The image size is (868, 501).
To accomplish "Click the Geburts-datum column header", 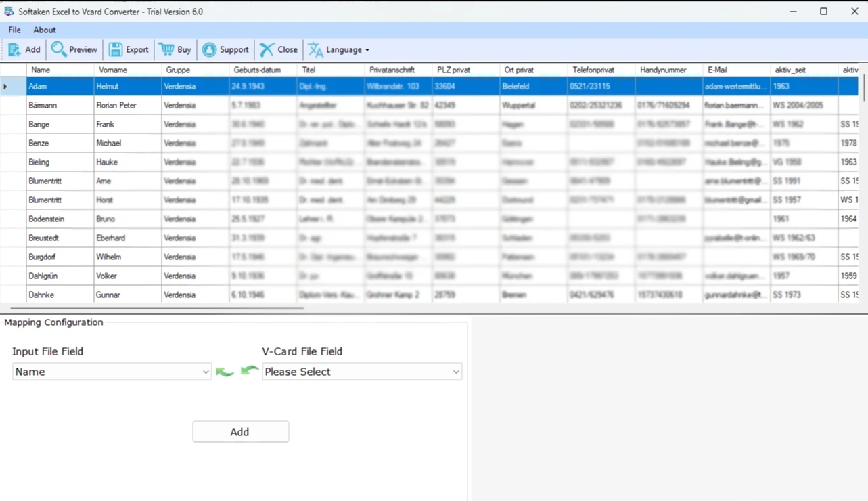I will [x=263, y=70].
